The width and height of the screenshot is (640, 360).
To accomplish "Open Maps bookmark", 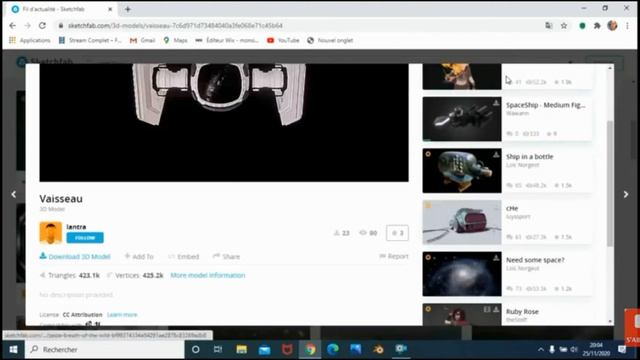I will tap(176, 40).
